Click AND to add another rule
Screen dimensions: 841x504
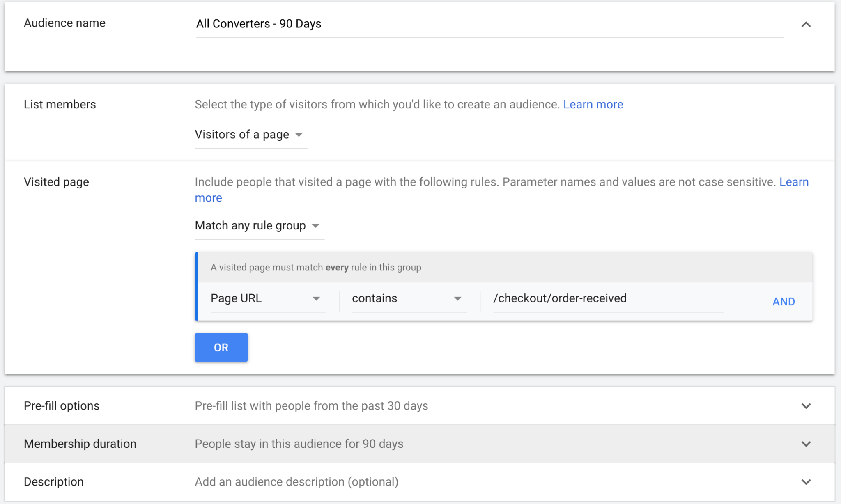coord(784,301)
